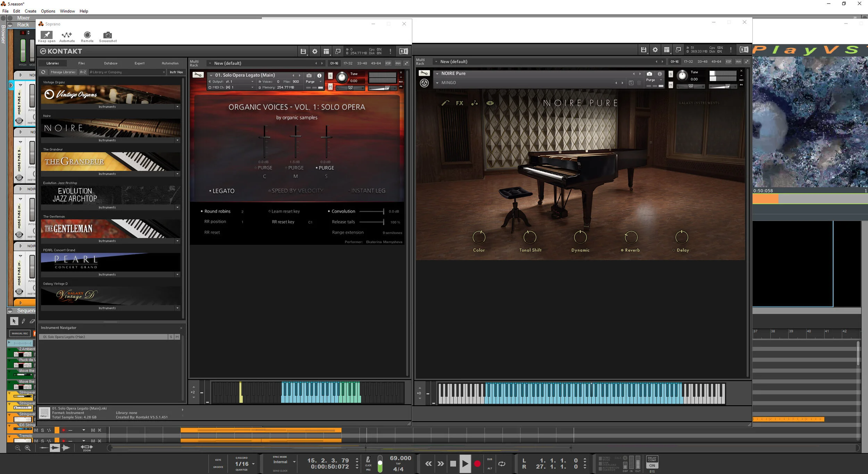Switch to the Files tab in browser
This screenshot has height=474, width=868.
(82, 63)
